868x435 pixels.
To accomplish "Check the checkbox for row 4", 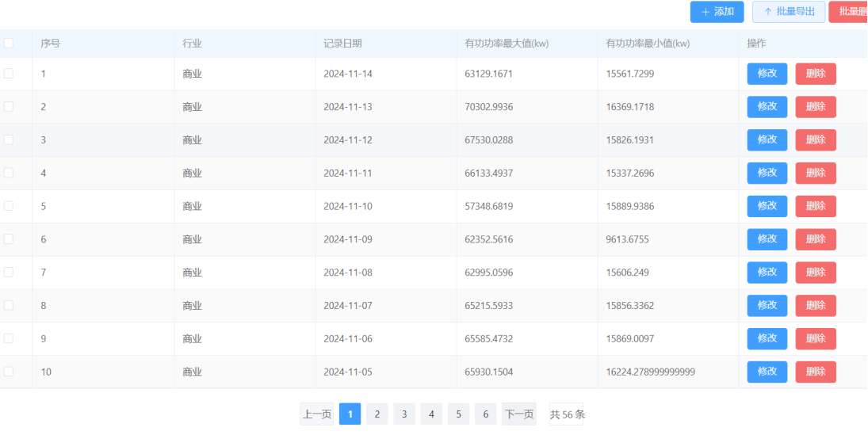I will pos(8,173).
